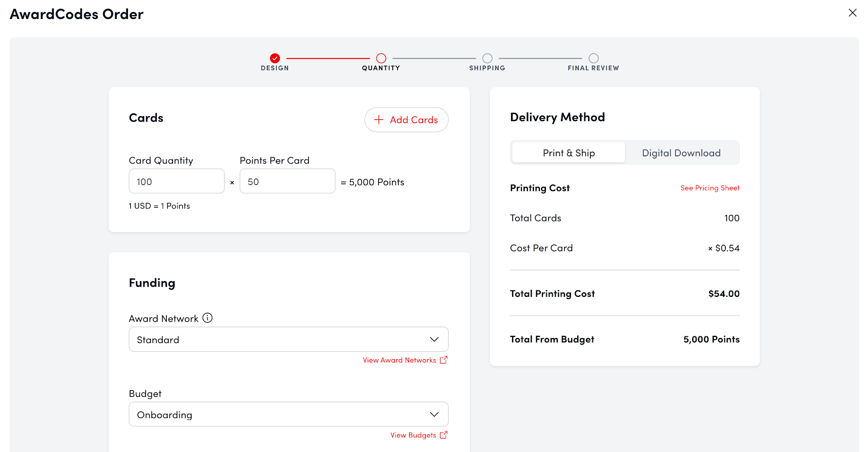This screenshot has height=452, width=868.
Task: Focus the Card Quantity input field
Action: 176,182
